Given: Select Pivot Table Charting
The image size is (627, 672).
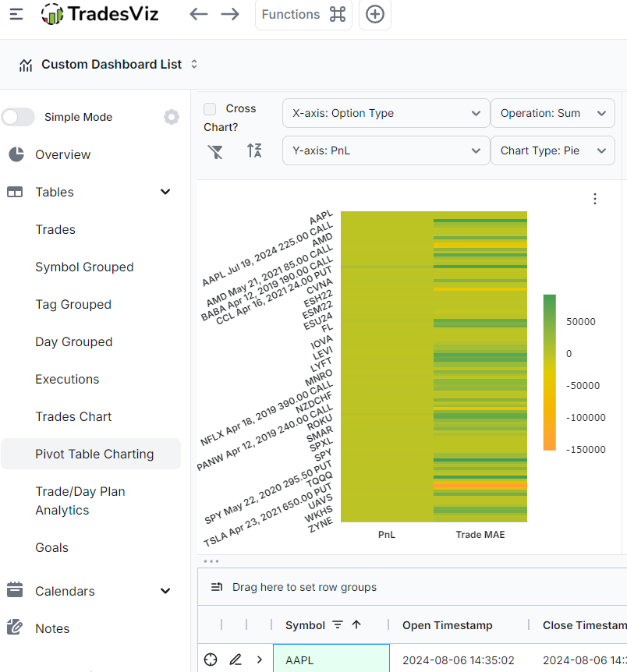Looking at the screenshot, I should [91, 454].
